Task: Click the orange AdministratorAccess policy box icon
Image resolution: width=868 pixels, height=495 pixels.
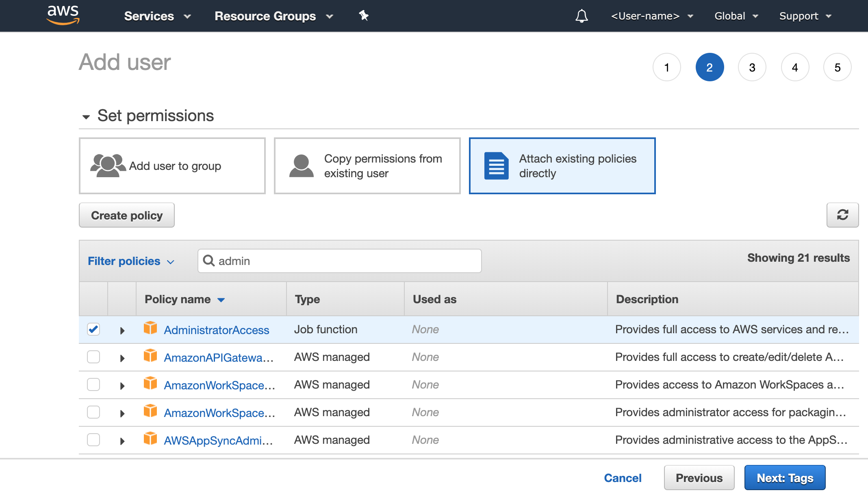Action: (150, 328)
